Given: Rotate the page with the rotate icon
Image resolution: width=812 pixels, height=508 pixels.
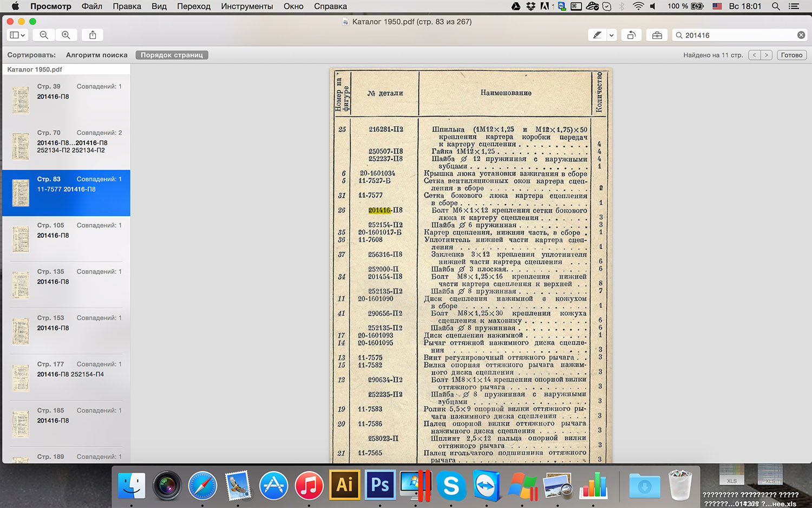Looking at the screenshot, I should tap(631, 35).
